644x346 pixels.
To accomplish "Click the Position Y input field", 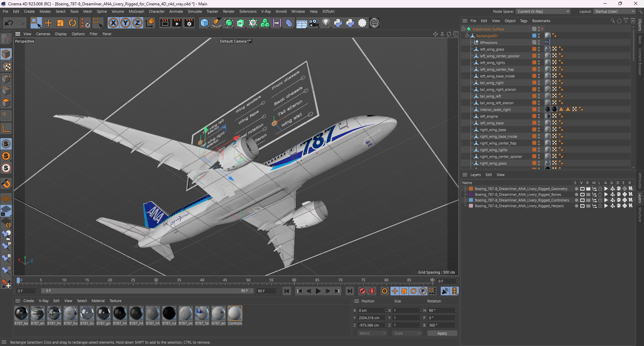I will point(371,318).
